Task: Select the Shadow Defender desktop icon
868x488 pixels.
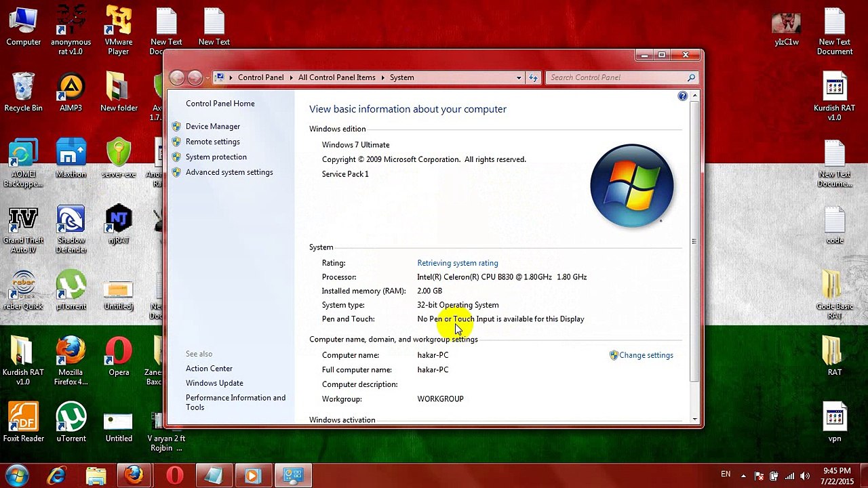Action: [x=71, y=229]
